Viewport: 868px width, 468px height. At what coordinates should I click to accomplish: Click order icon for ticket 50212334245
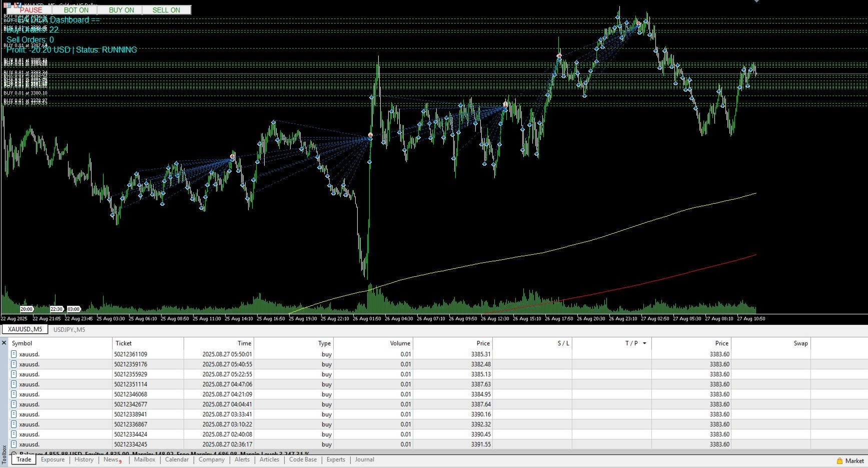point(14,444)
